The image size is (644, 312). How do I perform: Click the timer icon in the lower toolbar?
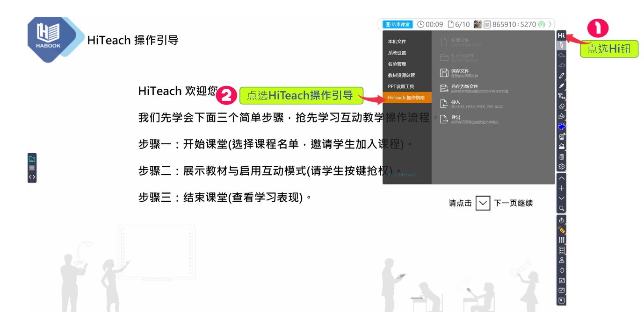point(563,269)
